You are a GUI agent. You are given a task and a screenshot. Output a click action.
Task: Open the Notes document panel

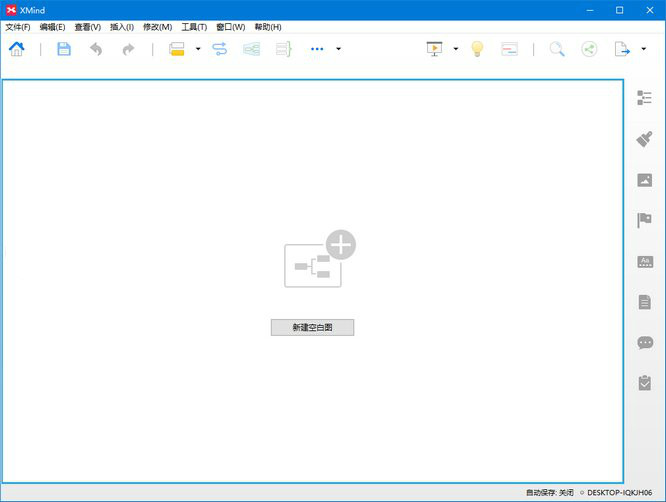644,302
